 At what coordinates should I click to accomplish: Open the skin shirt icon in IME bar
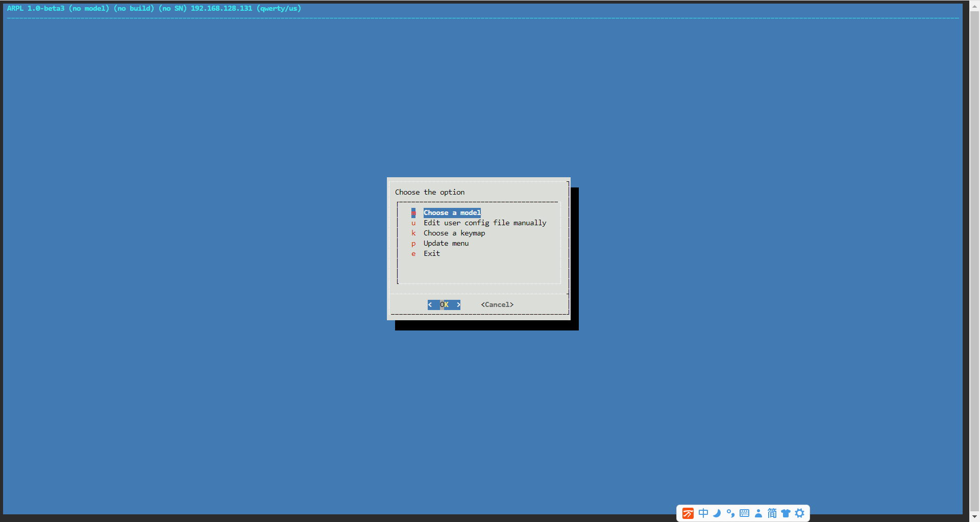coord(786,513)
